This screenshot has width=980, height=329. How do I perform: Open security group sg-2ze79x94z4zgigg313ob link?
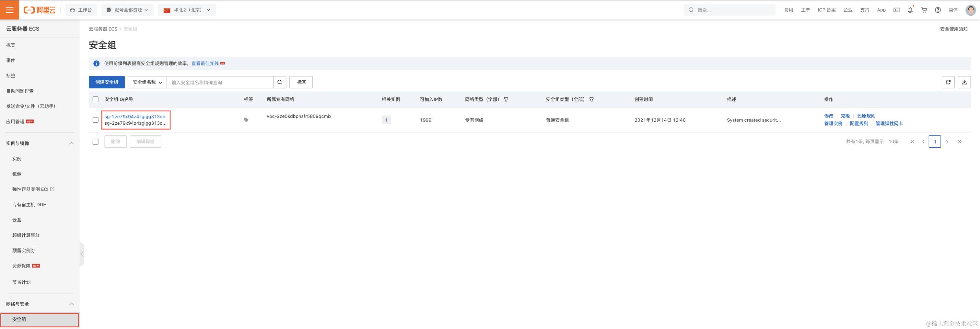point(135,116)
